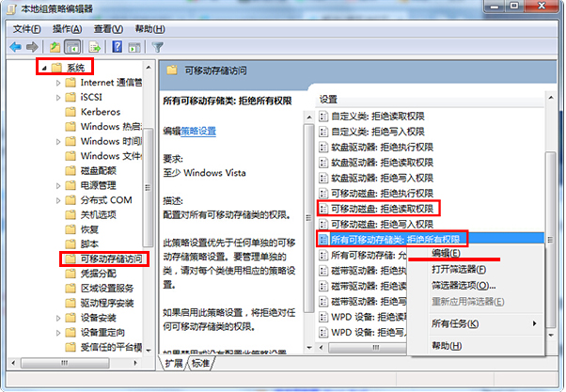
Task: Open the blue Help question mark icon
Action: click(x=117, y=47)
